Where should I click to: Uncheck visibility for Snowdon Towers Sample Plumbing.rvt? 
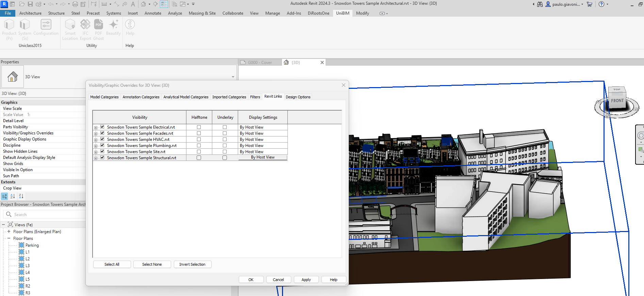102,145
